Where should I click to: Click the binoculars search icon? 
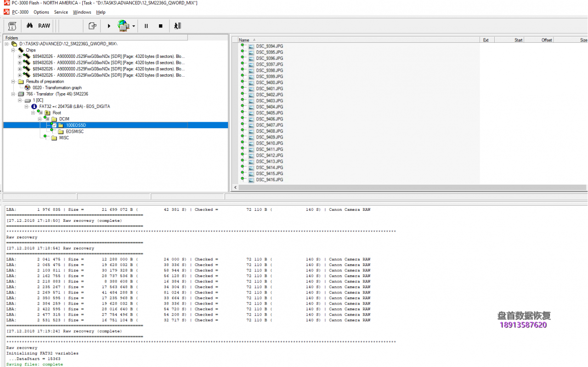coord(29,26)
